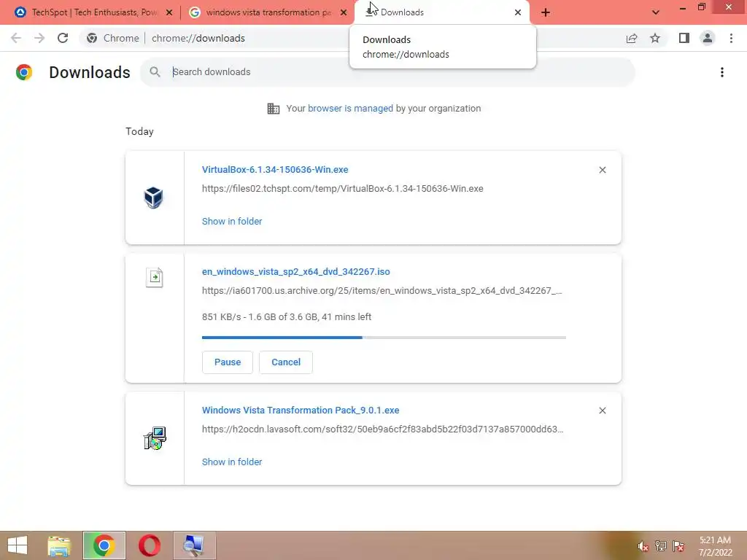Open the tab search chevron
This screenshot has width=747, height=560.
[656, 12]
